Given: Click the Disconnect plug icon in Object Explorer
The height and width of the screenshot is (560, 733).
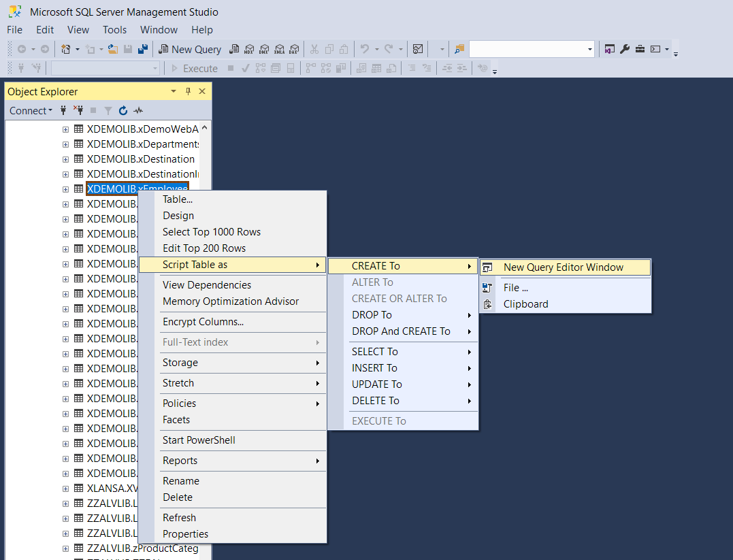Looking at the screenshot, I should click(x=78, y=110).
